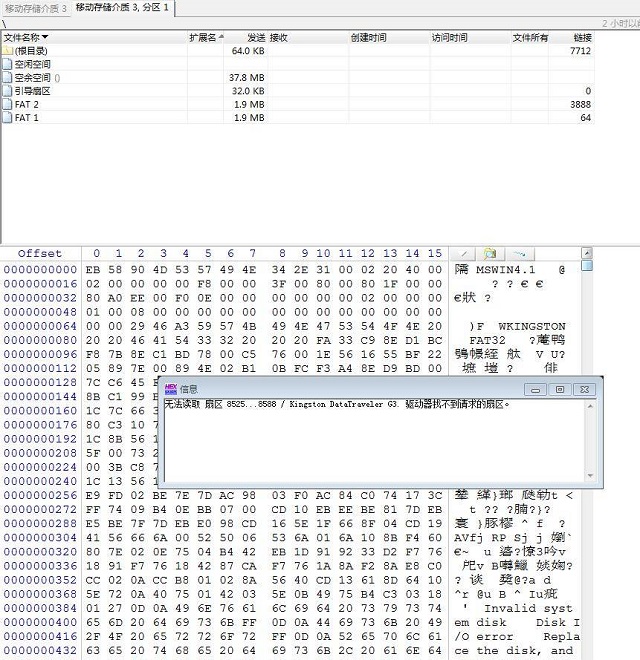Screen dimensions: 640x660
Task: Click the MSWIN4.1 decoded text
Action: pyautogui.click(x=505, y=270)
